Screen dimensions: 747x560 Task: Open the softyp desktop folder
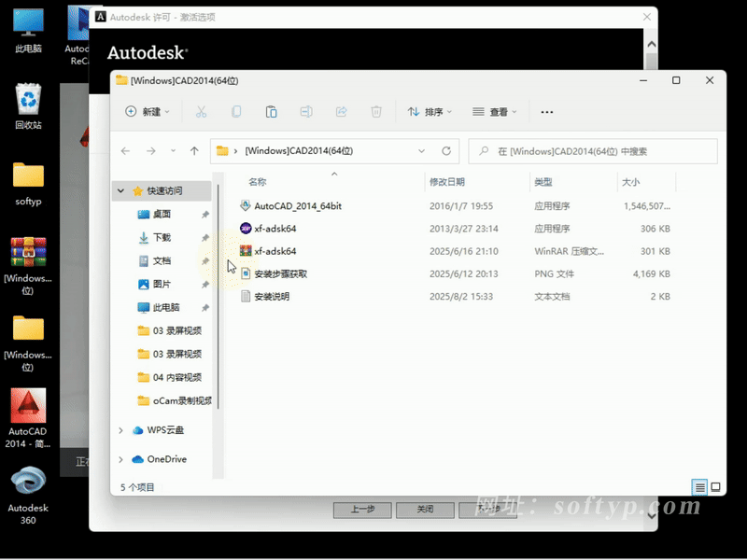[x=28, y=184]
